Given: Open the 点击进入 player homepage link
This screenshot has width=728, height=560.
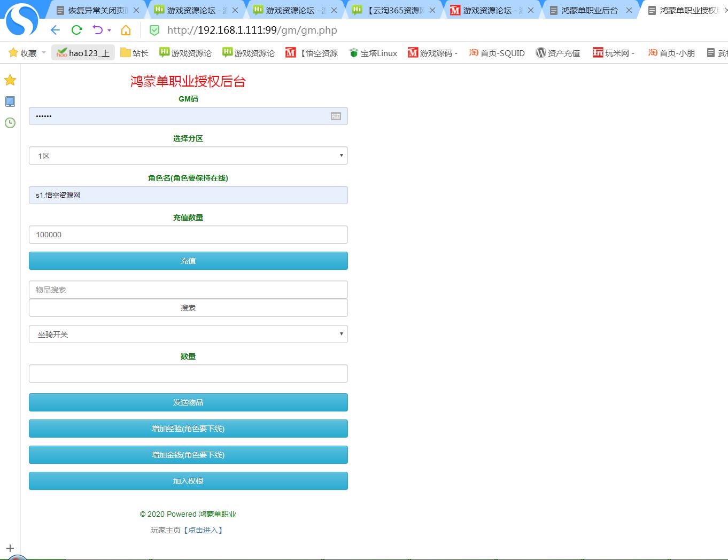Looking at the screenshot, I should (203, 530).
